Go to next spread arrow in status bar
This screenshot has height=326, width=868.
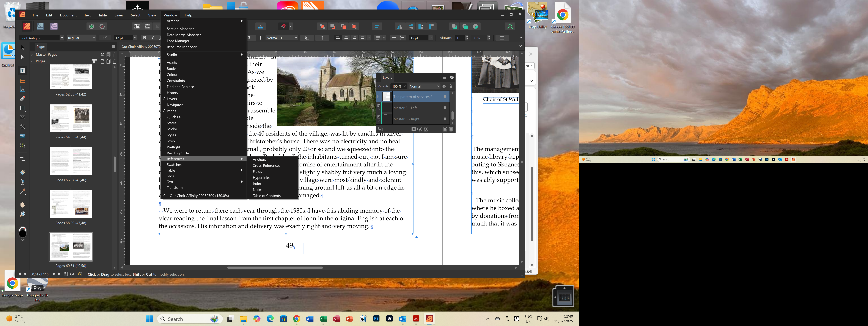pos(54,274)
